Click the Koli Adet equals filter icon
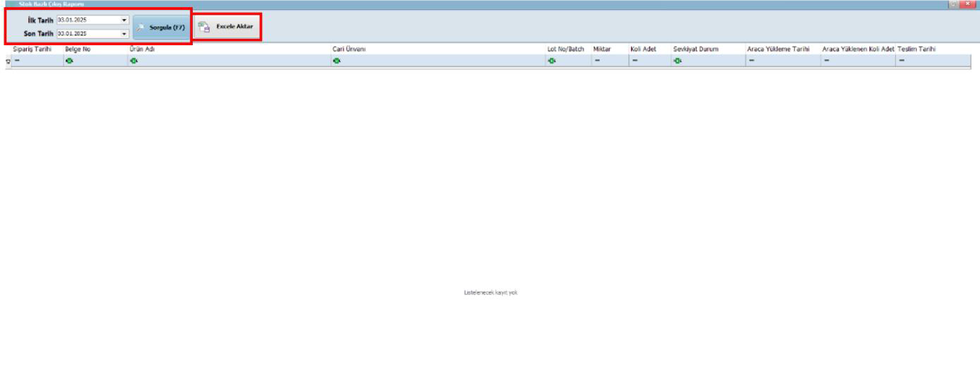The height and width of the screenshot is (368, 980). (x=635, y=61)
